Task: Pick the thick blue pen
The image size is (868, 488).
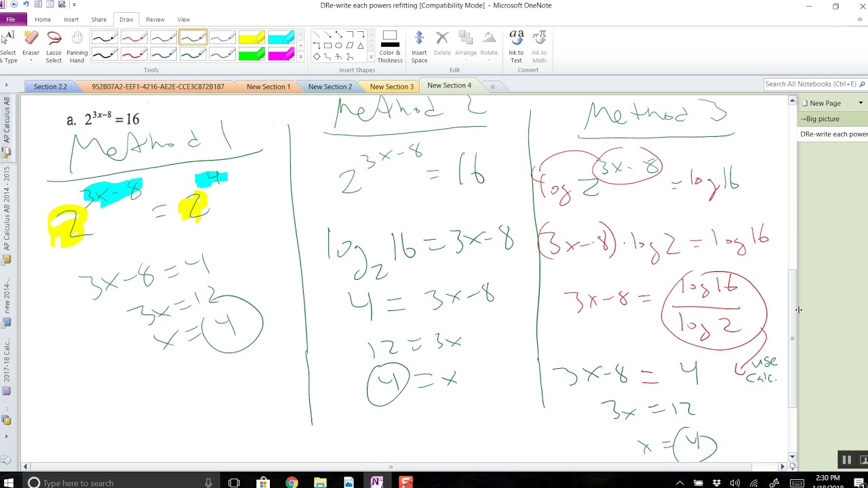Action: click(x=163, y=54)
